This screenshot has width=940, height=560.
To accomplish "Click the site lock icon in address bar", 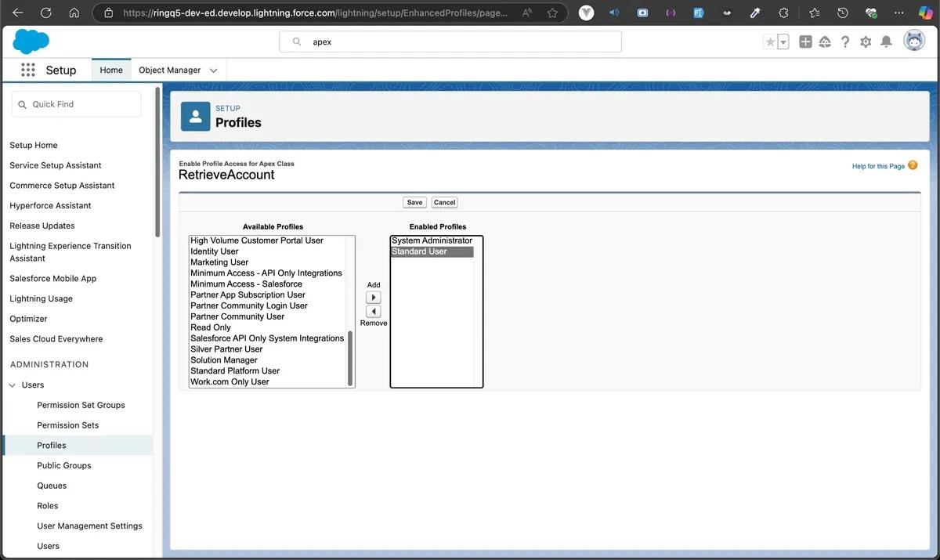I will point(109,13).
